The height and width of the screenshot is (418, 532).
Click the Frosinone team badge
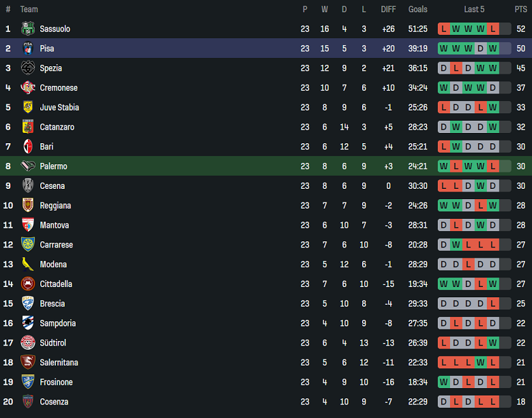27,382
